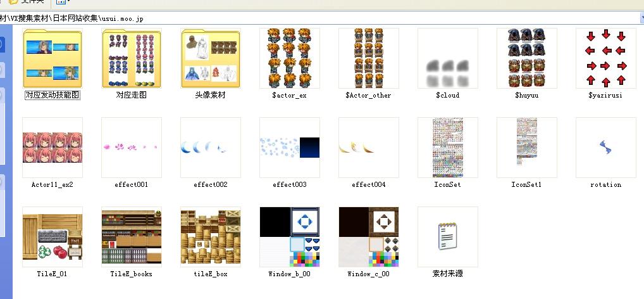Click the Views toolbar icon
This screenshot has width=644, height=299.
pos(61,2)
